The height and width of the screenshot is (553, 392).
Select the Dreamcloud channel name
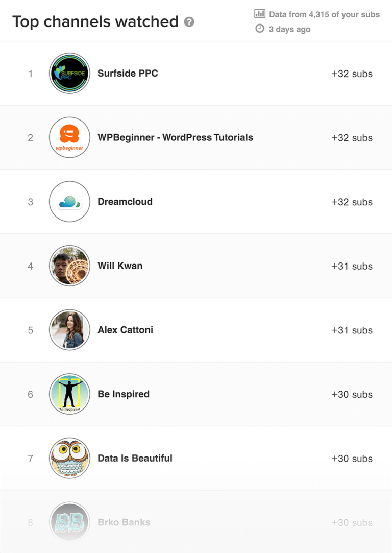125,202
